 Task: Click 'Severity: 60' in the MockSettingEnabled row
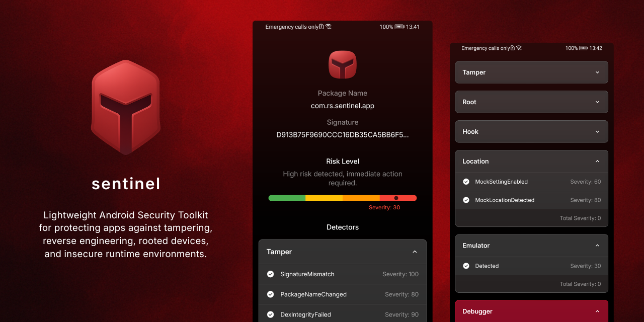tap(586, 182)
